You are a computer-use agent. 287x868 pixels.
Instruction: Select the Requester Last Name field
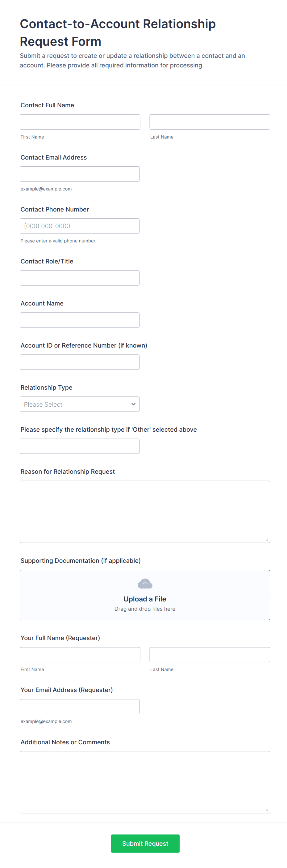[x=209, y=654]
